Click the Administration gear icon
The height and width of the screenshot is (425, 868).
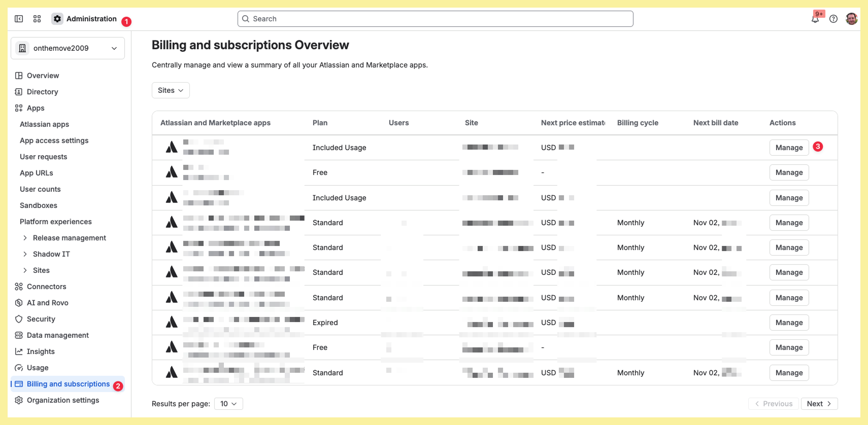click(57, 19)
